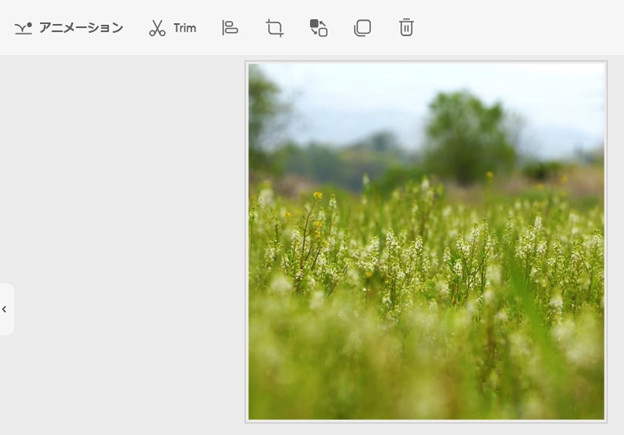Image resolution: width=624 pixels, height=435 pixels.
Task: Open the align objects tool
Action: coord(230,28)
